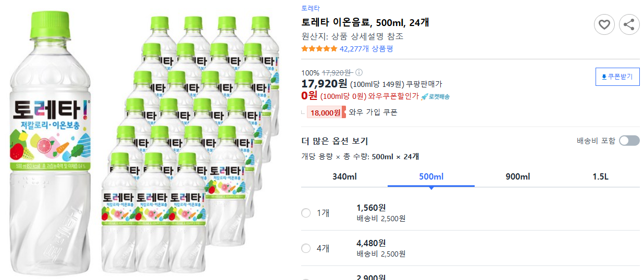Select the 4개 quantity radio button

(x=306, y=248)
